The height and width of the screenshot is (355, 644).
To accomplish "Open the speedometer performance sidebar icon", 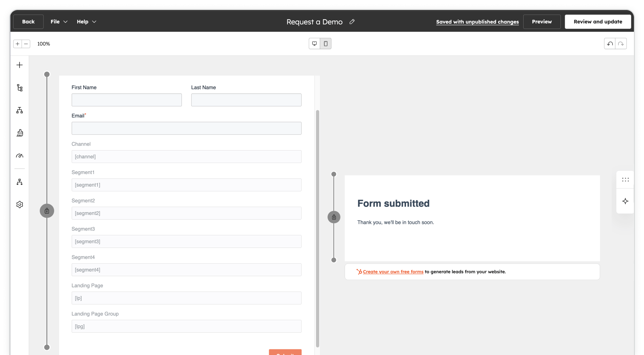I will 19,156.
